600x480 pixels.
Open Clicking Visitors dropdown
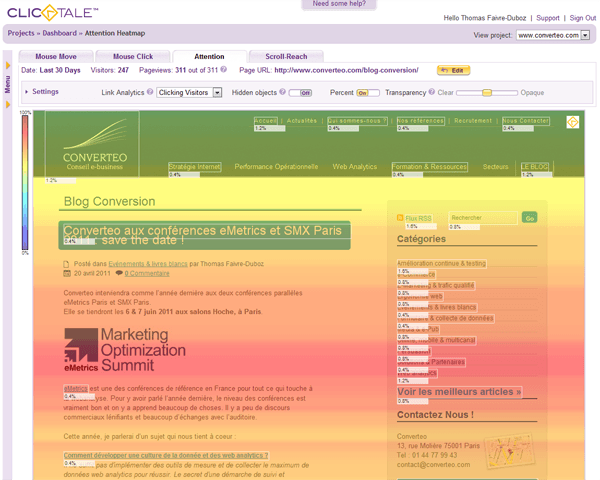coord(189,92)
